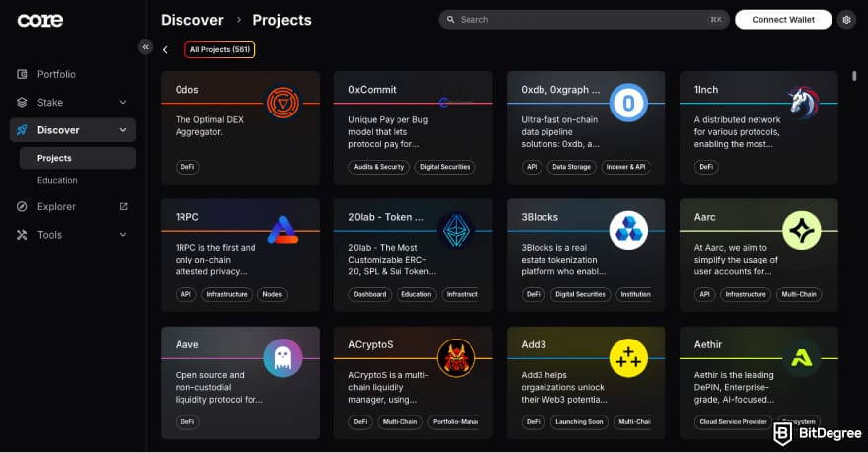Select Projects submenu item
The height and width of the screenshot is (453, 868).
click(x=78, y=158)
